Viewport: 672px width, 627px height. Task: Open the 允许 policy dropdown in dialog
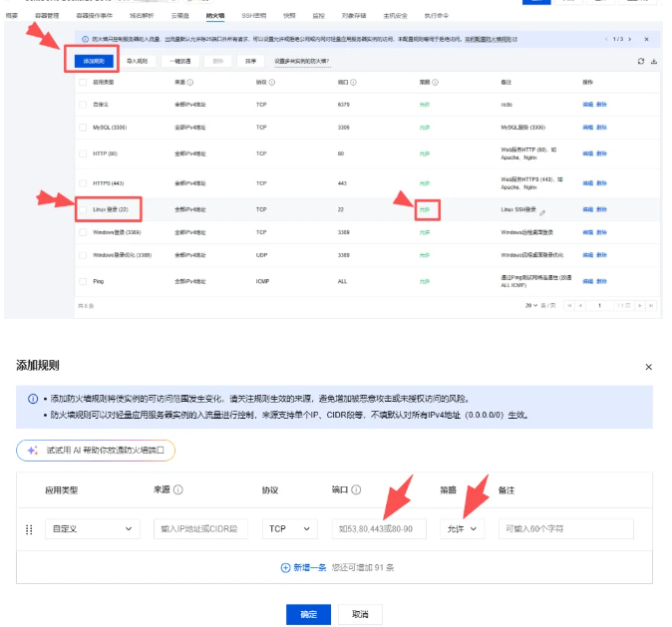pyautogui.click(x=460, y=529)
